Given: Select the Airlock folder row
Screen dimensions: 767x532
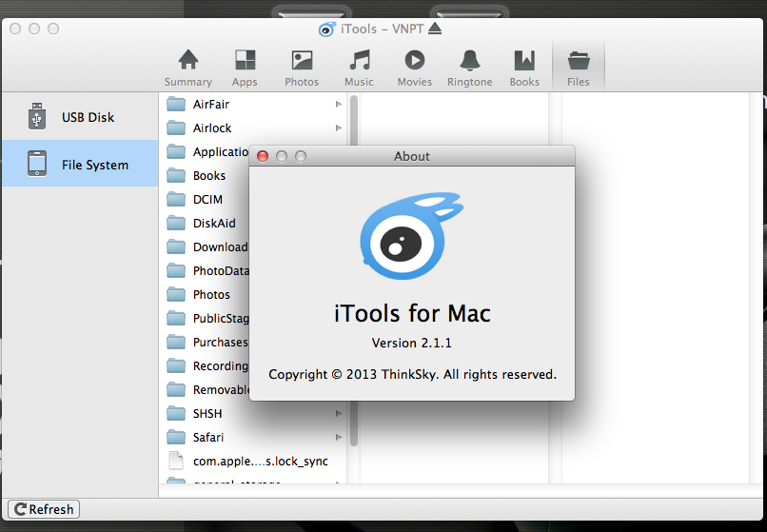Looking at the screenshot, I should click(x=254, y=128).
